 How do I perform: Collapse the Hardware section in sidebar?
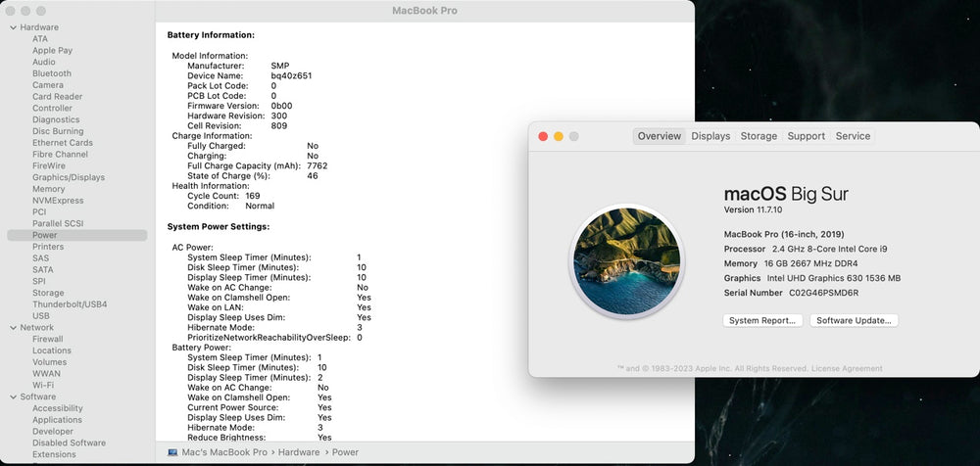click(x=13, y=27)
